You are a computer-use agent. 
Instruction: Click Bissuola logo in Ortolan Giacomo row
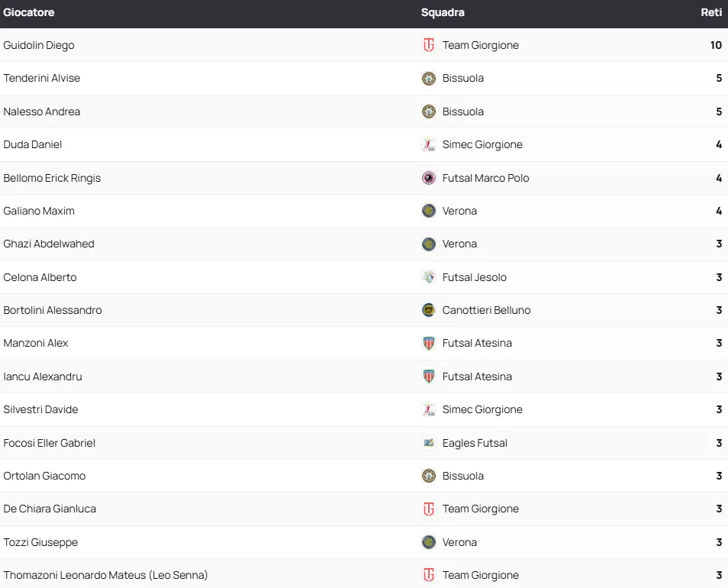click(429, 476)
